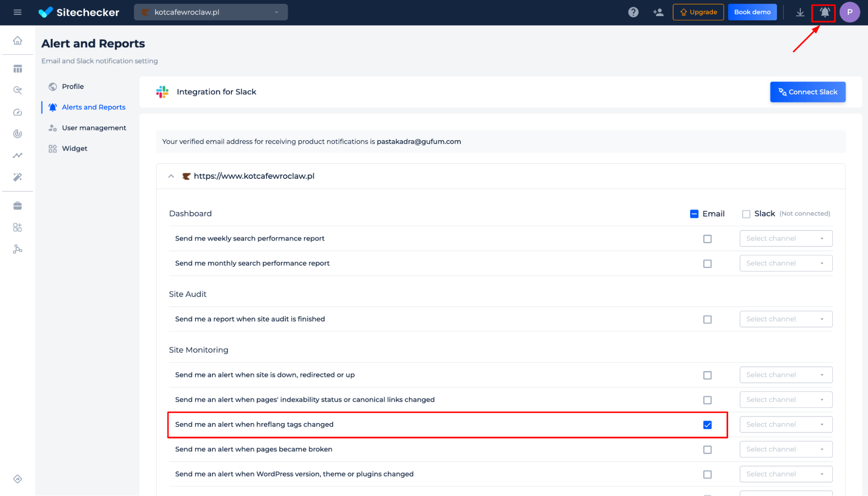Open Select channel for site audit report
The image size is (868, 496).
click(x=786, y=319)
